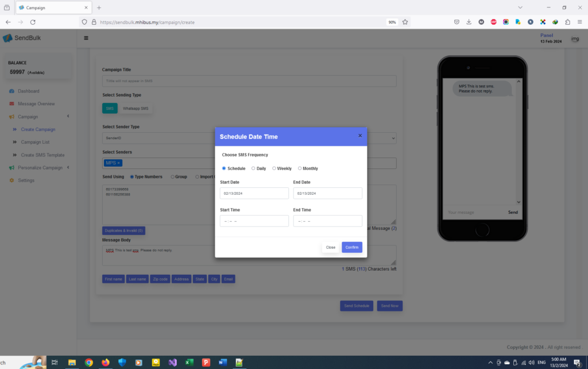The width and height of the screenshot is (588, 369).
Task: Launch Excel from the taskbar
Action: 189,362
